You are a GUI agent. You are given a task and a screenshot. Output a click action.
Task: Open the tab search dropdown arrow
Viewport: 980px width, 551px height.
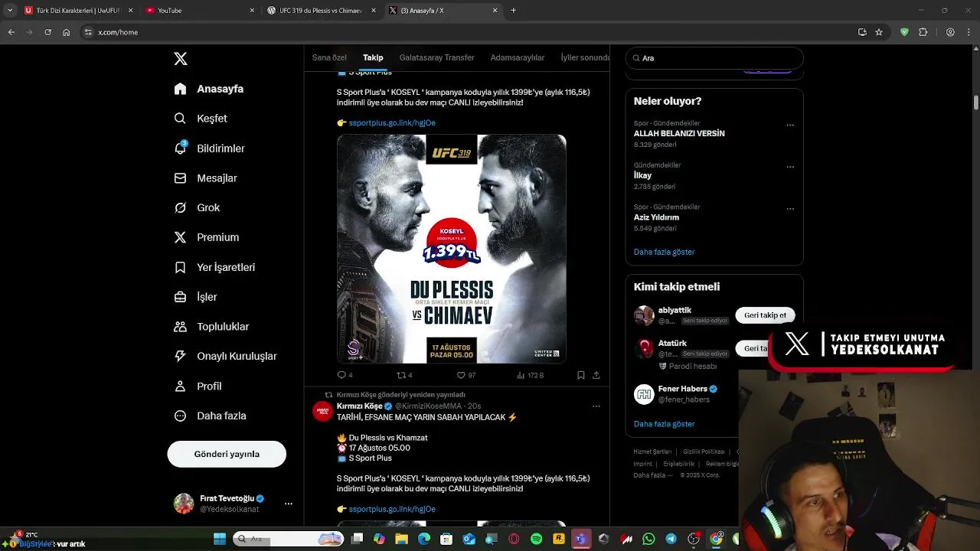click(9, 11)
